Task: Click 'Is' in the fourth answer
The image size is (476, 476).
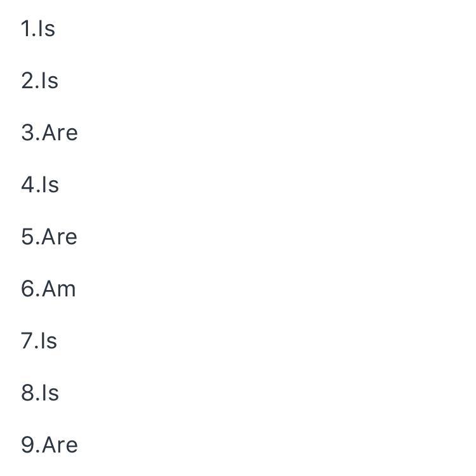Action: tap(50, 185)
